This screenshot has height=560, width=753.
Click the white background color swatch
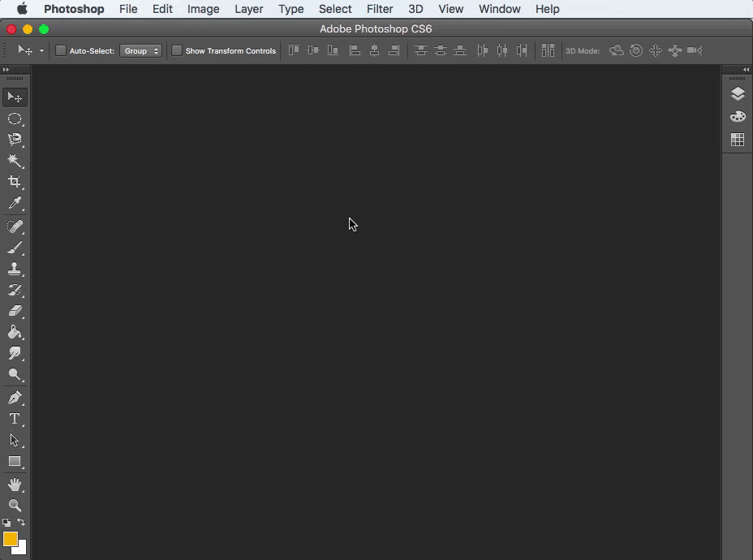click(x=22, y=550)
